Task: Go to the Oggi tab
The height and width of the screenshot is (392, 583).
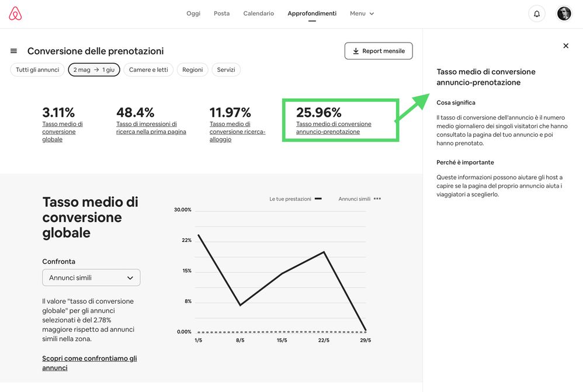Action: click(x=193, y=14)
